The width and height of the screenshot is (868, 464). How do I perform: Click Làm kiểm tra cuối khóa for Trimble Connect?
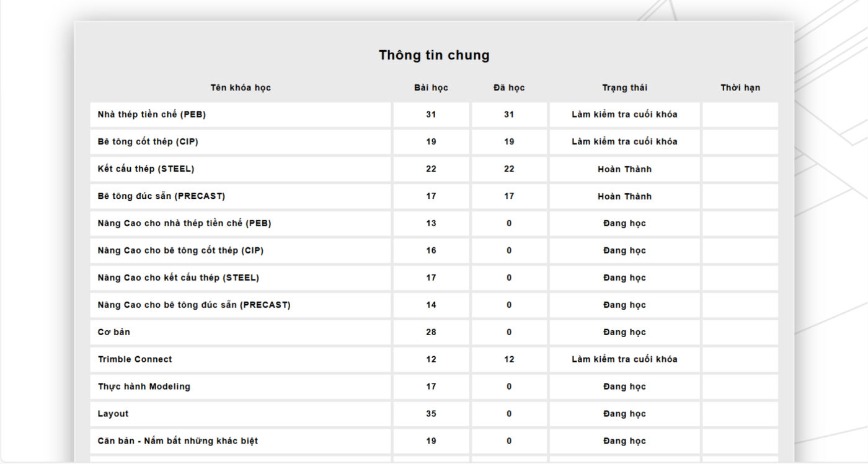point(624,359)
